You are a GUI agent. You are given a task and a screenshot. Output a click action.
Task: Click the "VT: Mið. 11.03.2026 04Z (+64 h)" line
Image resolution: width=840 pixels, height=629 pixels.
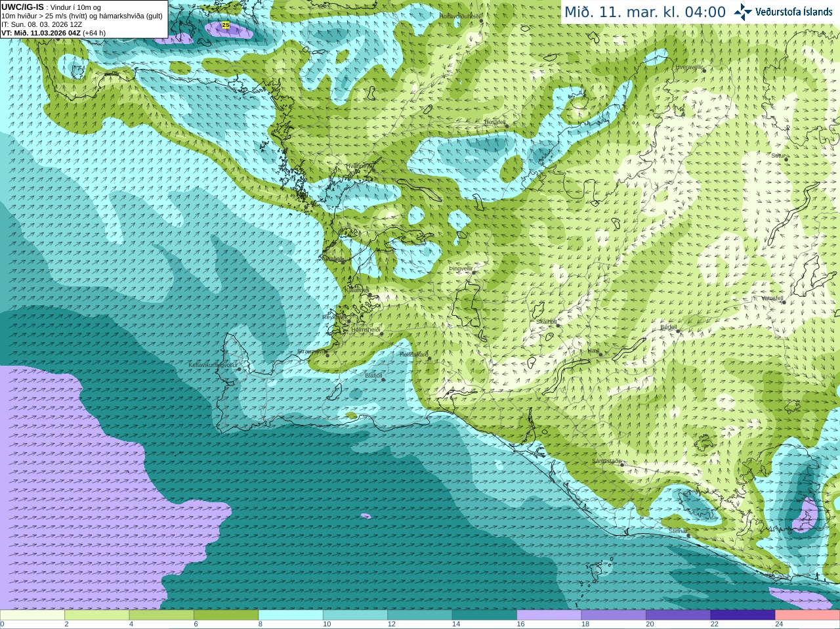point(53,33)
